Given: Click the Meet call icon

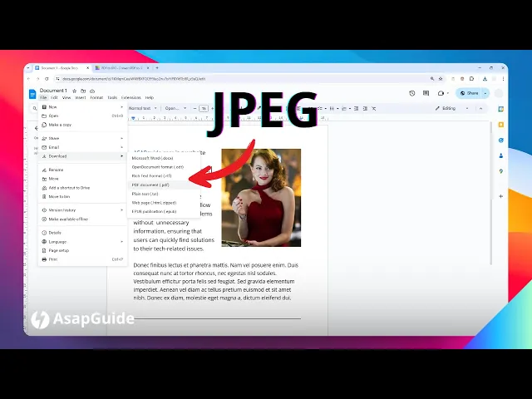Looking at the screenshot, I should [x=441, y=93].
